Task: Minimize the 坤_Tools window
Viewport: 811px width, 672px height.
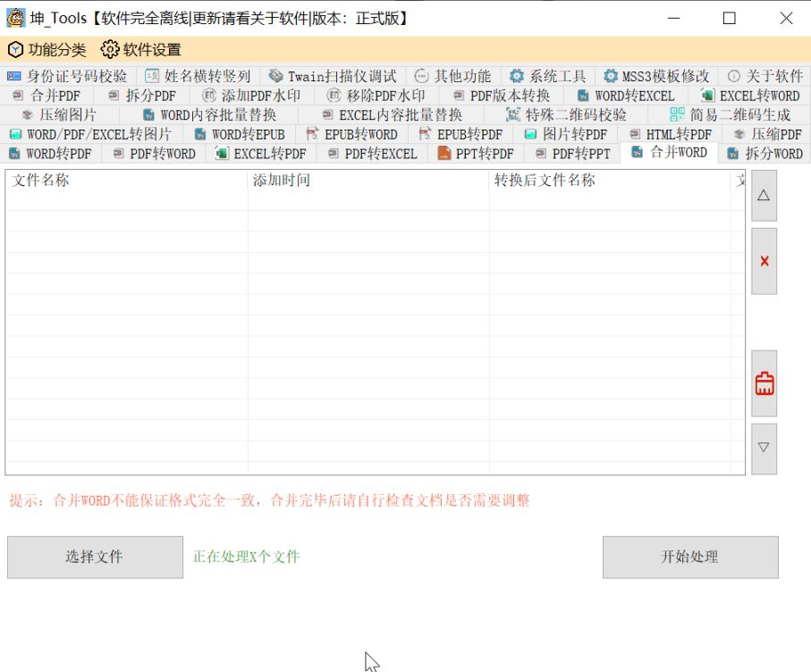Action: 673,18
